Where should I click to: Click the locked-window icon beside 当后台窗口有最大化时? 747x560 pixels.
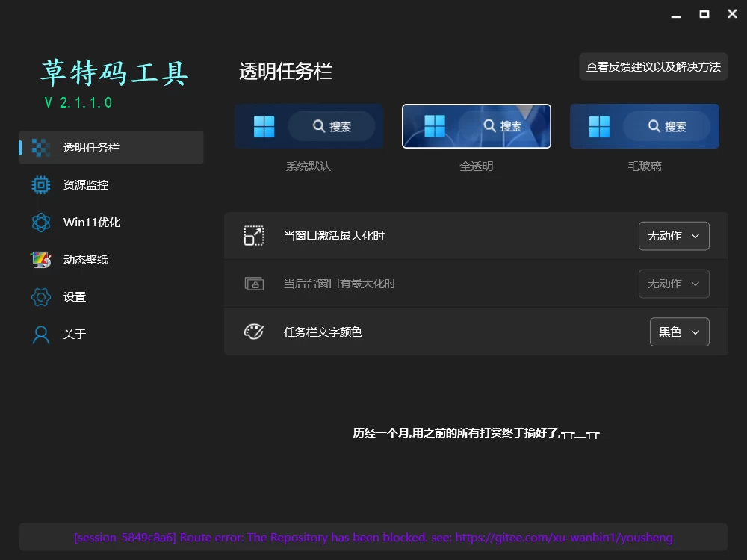click(254, 284)
